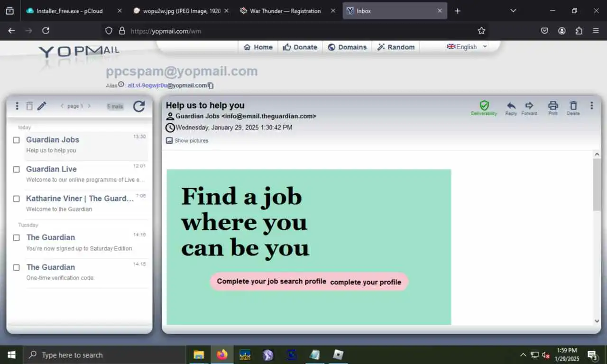Screen dimensions: 607x364
Task: Bookmark this page with star icon
Action: pos(481,31)
